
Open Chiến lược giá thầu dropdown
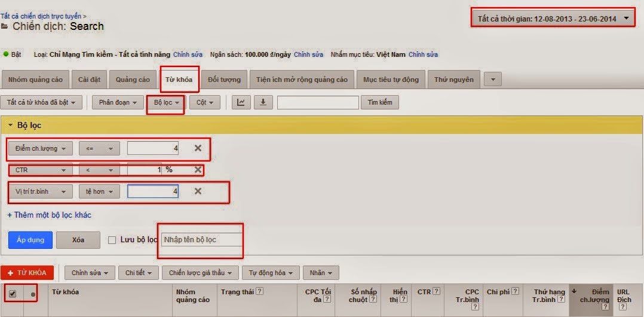click(201, 273)
